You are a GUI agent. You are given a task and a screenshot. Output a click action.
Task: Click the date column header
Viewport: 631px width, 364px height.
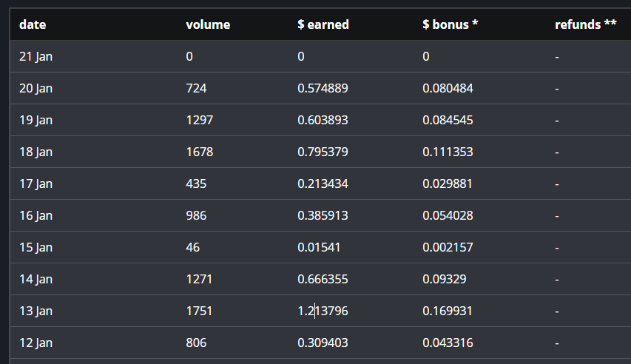[33, 24]
